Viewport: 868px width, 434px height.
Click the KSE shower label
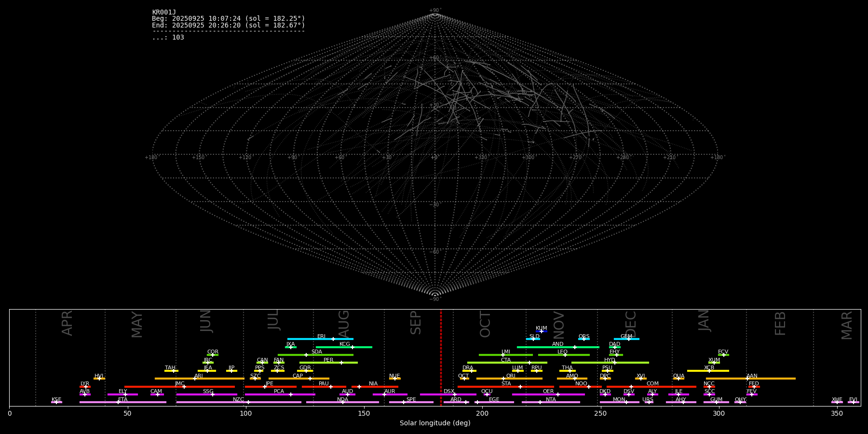coord(56,400)
